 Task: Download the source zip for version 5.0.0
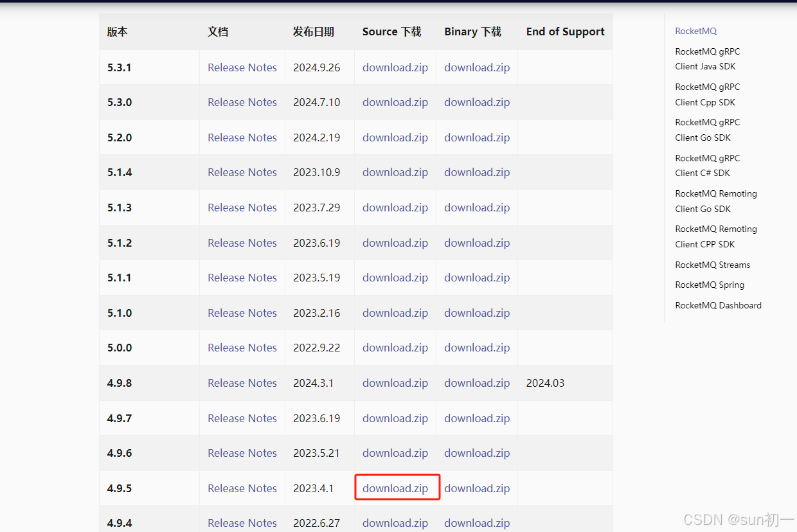(395, 347)
